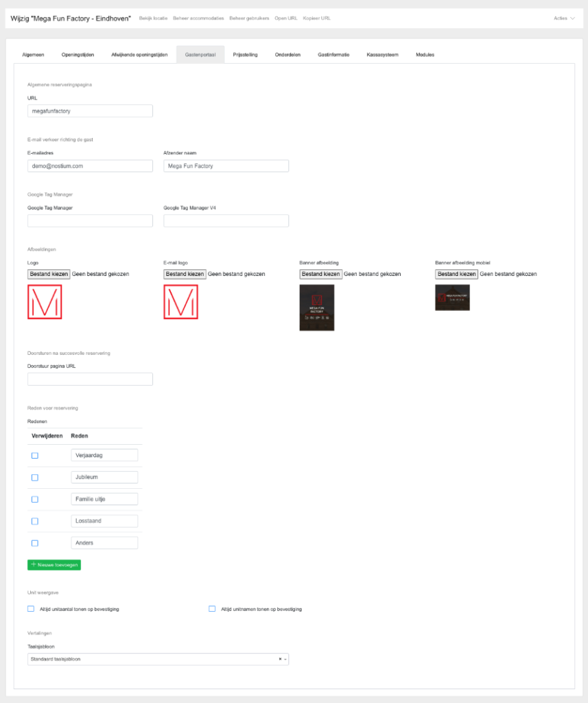Click the Kopieer URL link
This screenshot has height=703, width=588.
(316, 18)
